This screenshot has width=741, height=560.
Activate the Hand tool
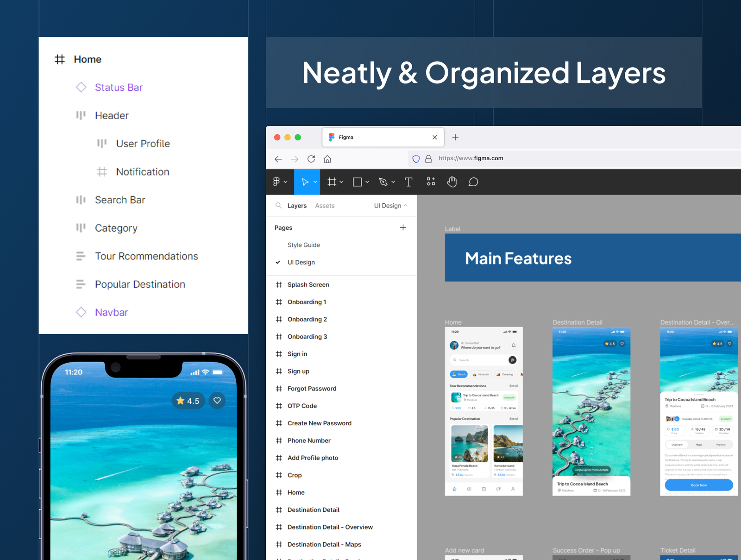coord(452,182)
